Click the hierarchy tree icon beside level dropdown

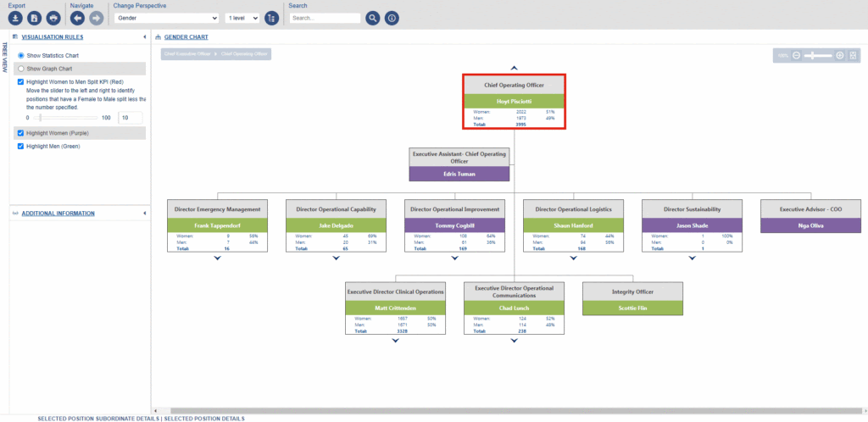click(271, 19)
